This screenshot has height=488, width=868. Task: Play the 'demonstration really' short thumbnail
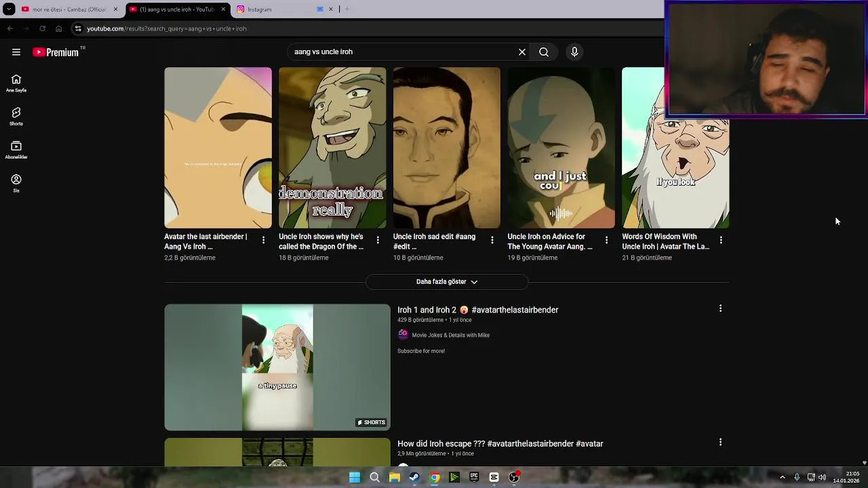332,148
